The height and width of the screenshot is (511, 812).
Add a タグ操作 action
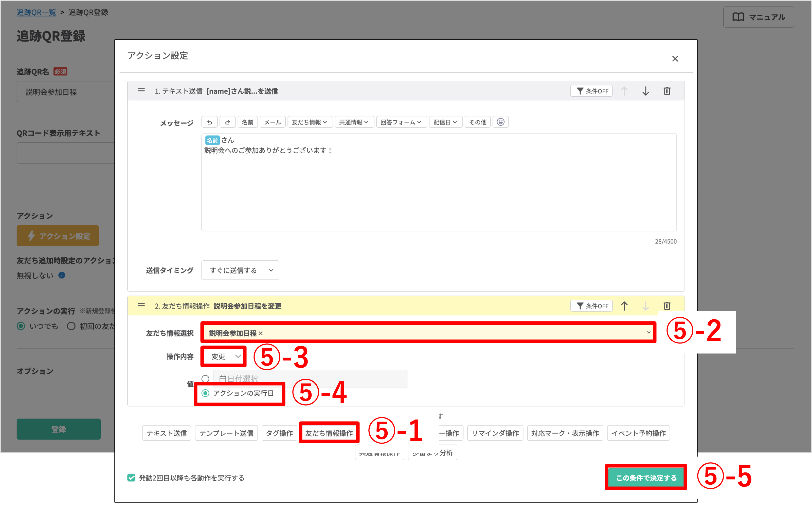point(279,433)
